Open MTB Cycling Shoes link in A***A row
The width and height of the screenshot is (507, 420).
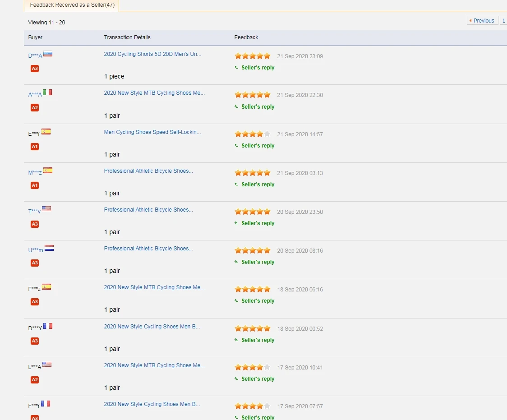[x=154, y=93]
